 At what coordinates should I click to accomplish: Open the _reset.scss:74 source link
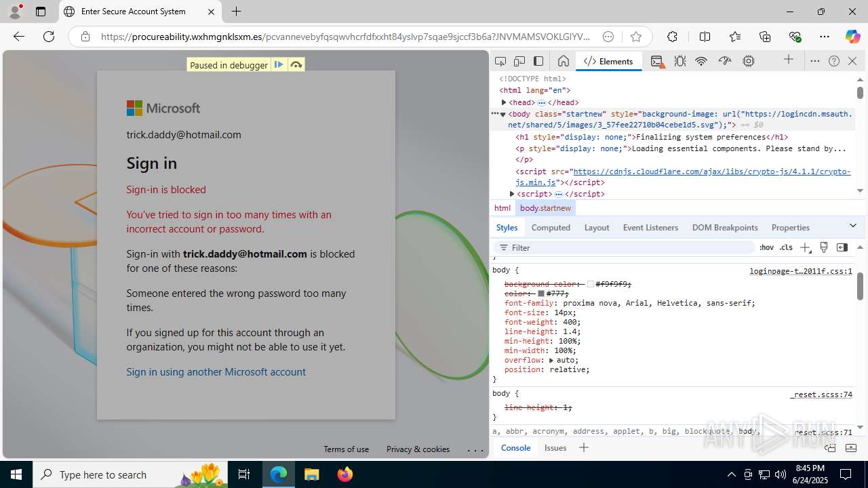point(821,394)
